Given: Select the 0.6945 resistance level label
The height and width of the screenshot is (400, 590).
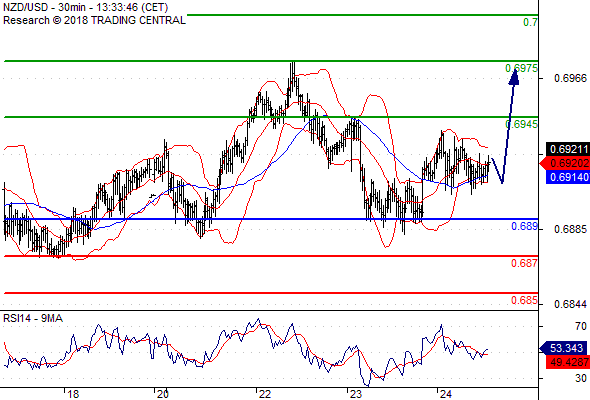Looking at the screenshot, I should click(x=521, y=124).
